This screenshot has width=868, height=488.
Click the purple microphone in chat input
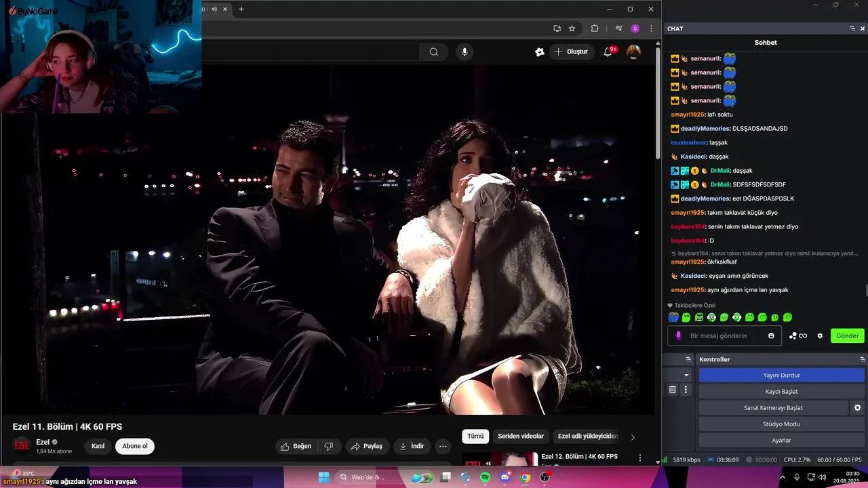(678, 335)
